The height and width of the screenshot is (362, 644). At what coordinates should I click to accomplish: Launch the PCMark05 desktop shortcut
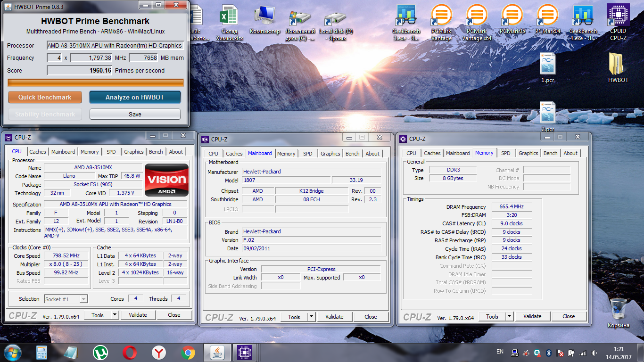tap(512, 19)
